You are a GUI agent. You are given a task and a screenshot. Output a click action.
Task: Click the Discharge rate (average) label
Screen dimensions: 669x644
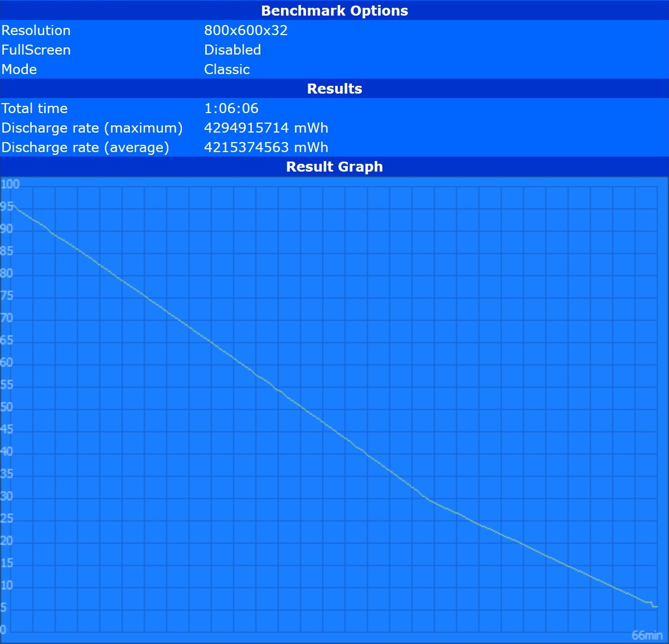pos(85,147)
